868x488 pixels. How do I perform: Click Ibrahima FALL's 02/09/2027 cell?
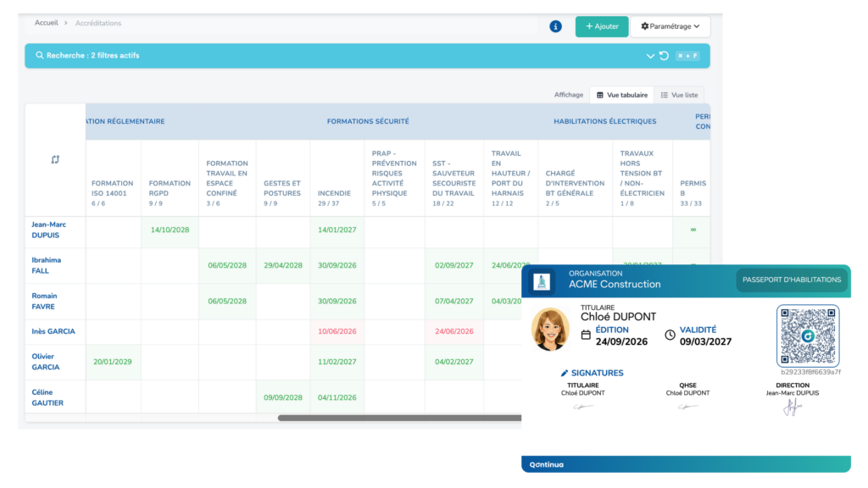[454, 265]
